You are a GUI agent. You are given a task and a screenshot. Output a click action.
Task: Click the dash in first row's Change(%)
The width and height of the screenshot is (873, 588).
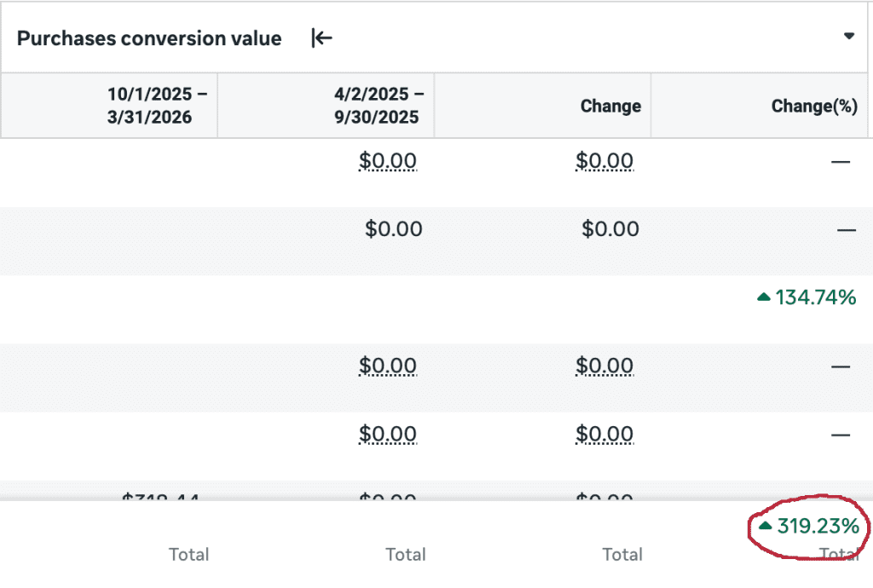(x=841, y=161)
